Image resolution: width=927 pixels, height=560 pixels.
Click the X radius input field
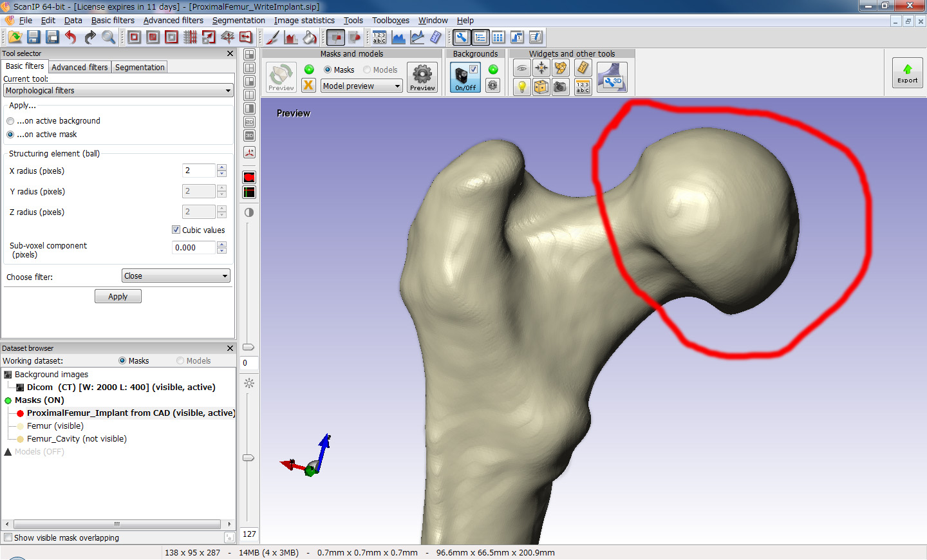tap(198, 171)
